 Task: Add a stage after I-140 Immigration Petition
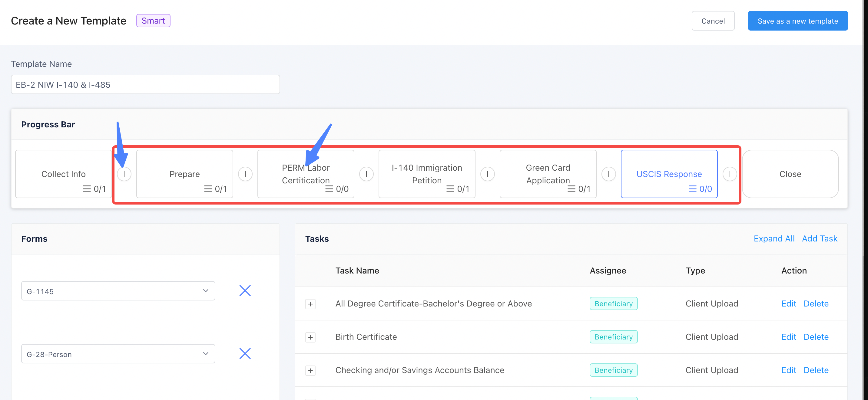click(x=488, y=174)
